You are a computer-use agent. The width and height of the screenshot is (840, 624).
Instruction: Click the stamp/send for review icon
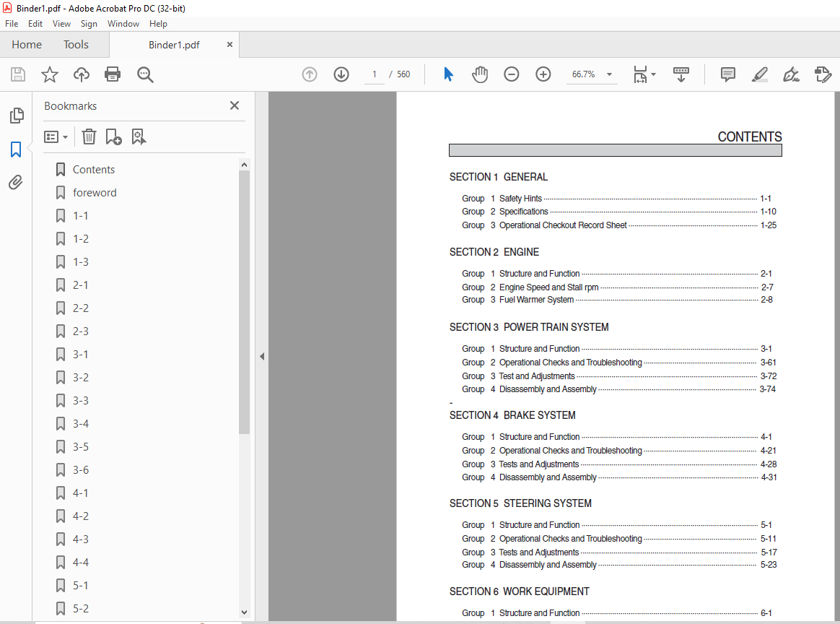point(823,74)
